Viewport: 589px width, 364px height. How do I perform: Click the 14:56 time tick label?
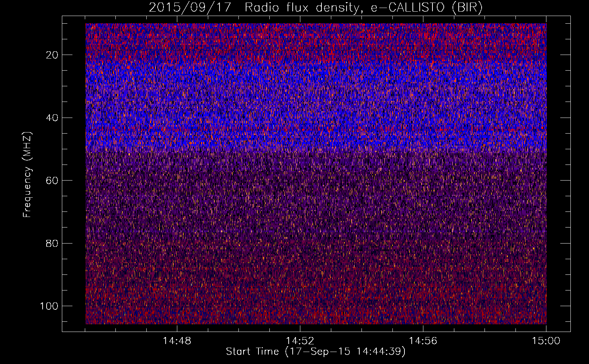click(x=423, y=341)
